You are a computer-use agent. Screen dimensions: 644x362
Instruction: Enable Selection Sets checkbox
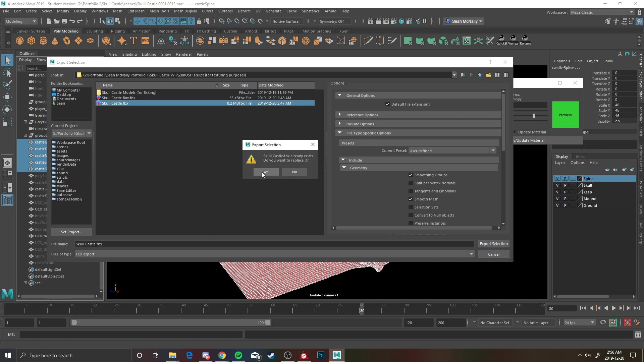click(411, 207)
